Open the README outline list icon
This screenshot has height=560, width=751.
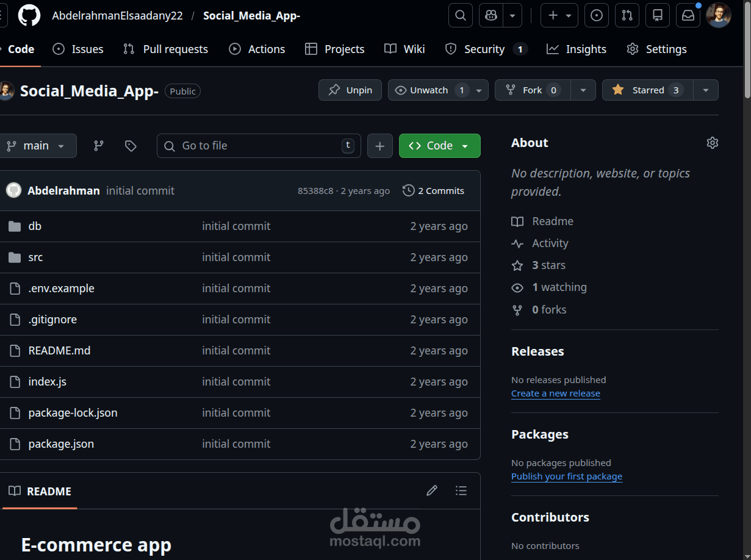(461, 490)
